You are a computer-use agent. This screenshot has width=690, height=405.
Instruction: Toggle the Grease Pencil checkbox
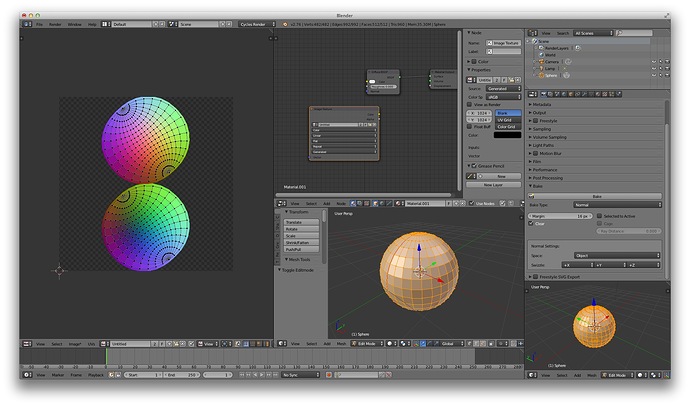(x=474, y=166)
